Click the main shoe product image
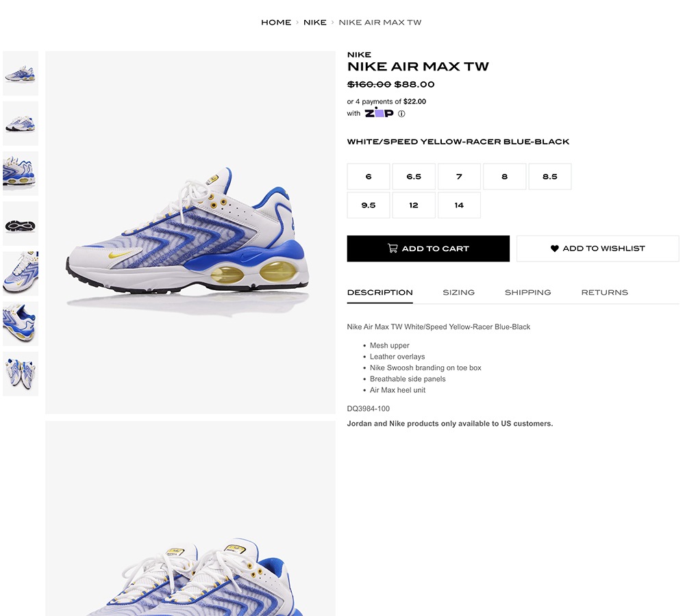 click(x=190, y=232)
